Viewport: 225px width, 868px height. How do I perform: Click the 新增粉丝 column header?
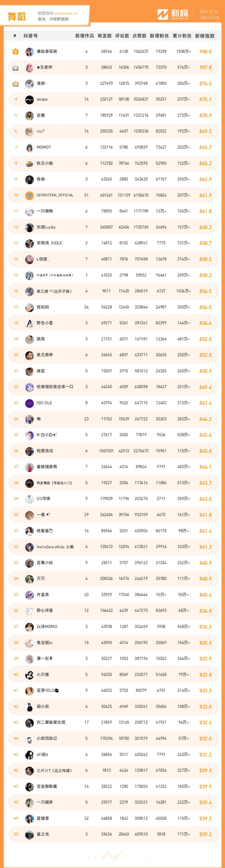point(159,36)
